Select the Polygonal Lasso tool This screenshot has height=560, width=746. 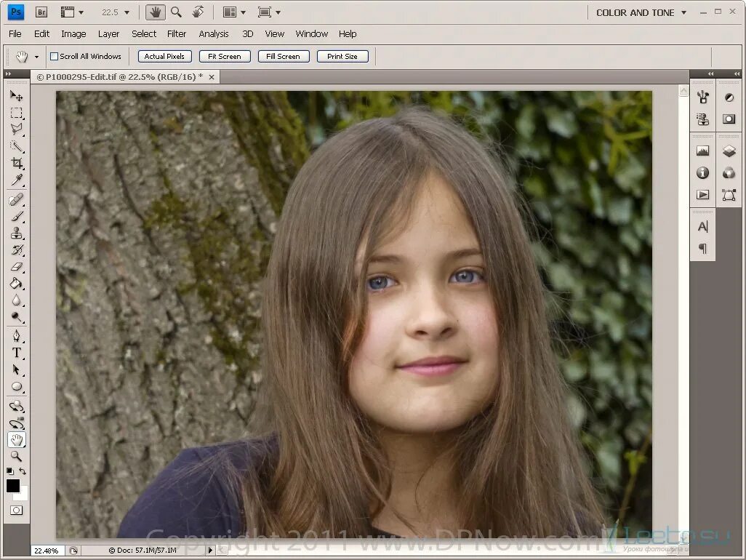coord(17,129)
